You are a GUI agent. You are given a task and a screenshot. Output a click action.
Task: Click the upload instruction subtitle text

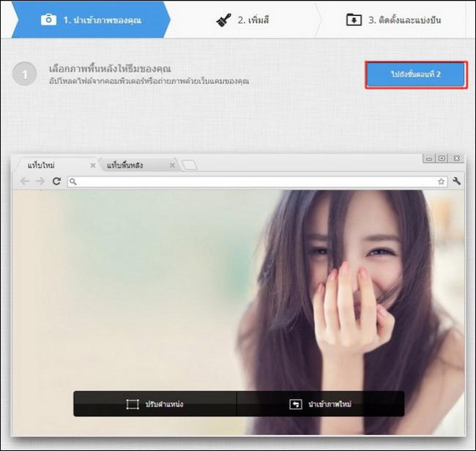[149, 81]
